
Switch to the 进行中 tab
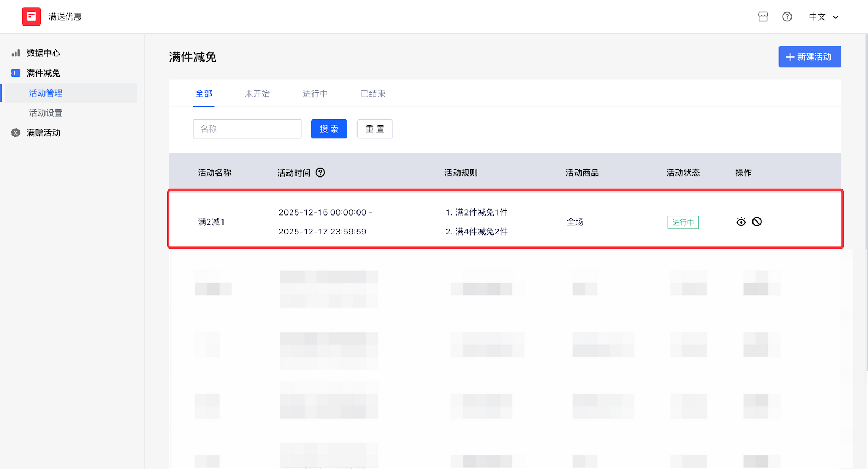(315, 93)
